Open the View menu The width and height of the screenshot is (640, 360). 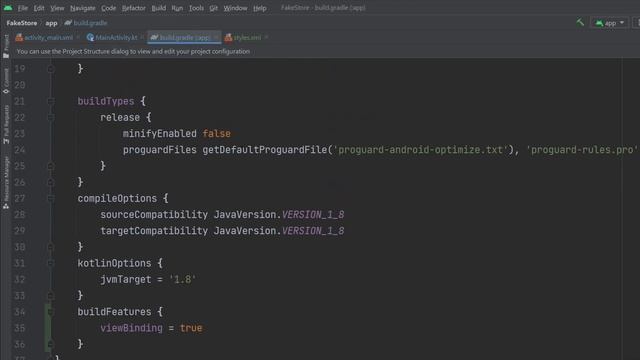click(57, 8)
